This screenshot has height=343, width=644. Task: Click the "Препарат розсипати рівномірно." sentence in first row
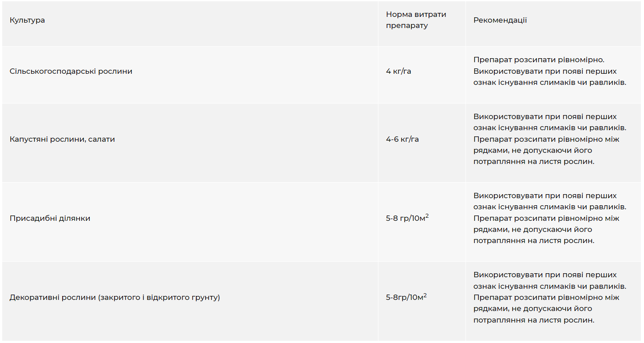pyautogui.click(x=539, y=60)
